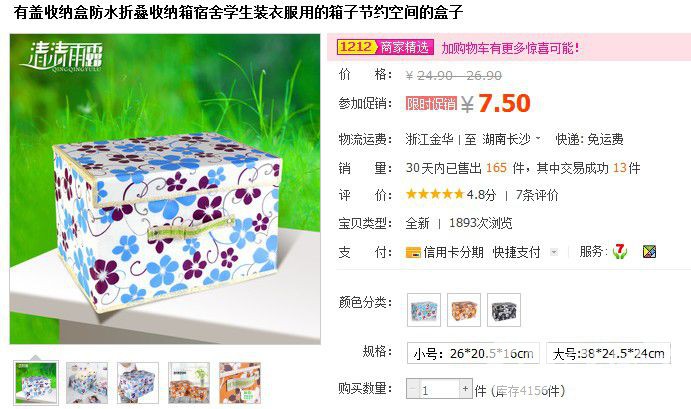This screenshot has width=691, height=409.
Task: View the second product thumbnail
Action: pyautogui.click(x=87, y=383)
